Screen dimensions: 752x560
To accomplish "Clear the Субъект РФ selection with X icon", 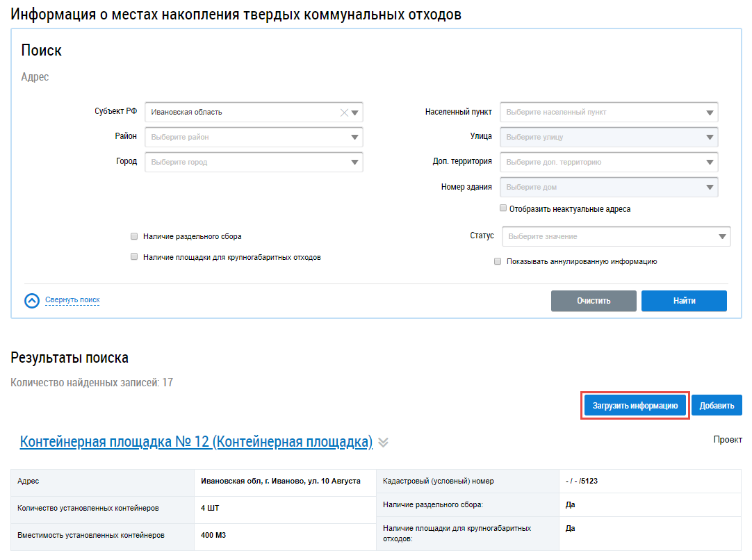I will click(x=344, y=113).
